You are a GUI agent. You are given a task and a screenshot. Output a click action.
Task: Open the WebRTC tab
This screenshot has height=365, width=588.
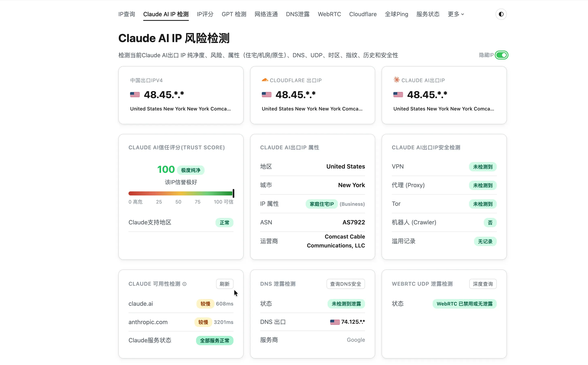329,14
